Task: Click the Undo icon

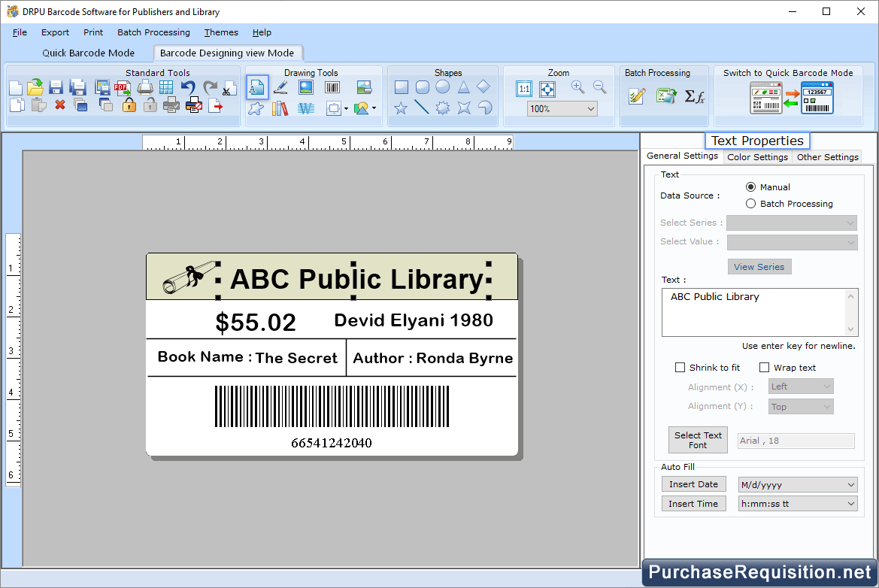Action: [188, 87]
